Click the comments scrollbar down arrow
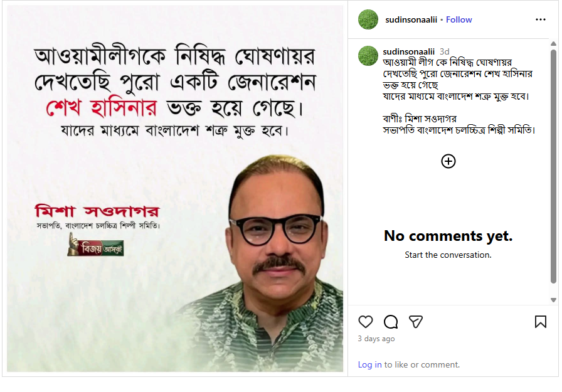The height and width of the screenshot is (392, 562). coord(553,300)
